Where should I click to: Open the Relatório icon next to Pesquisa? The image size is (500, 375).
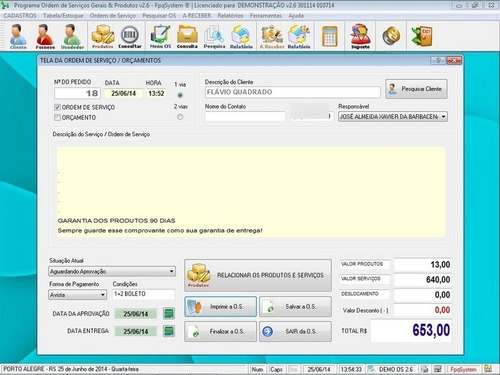(241, 36)
